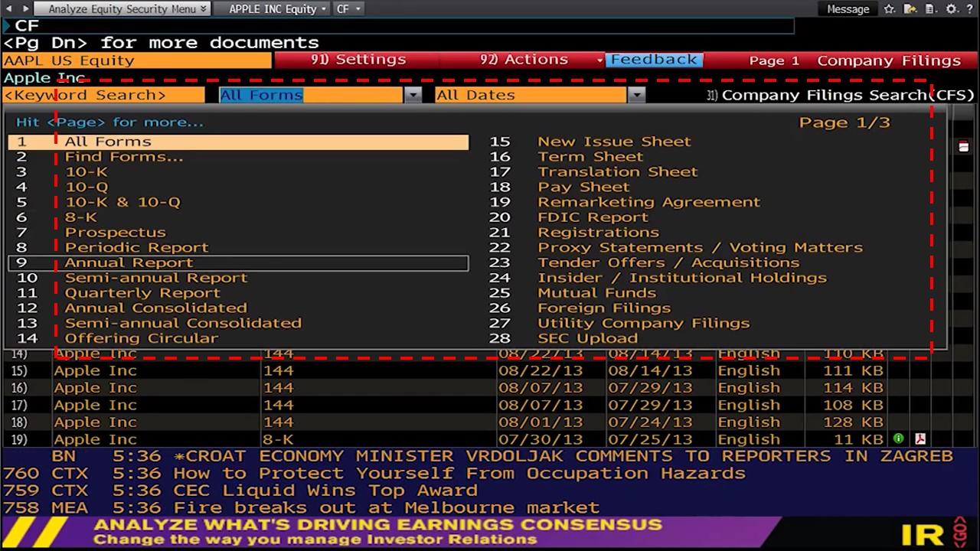980x551 pixels.
Task: Open PDF icon on 8-K 07/30/13 row
Action: click(x=920, y=439)
